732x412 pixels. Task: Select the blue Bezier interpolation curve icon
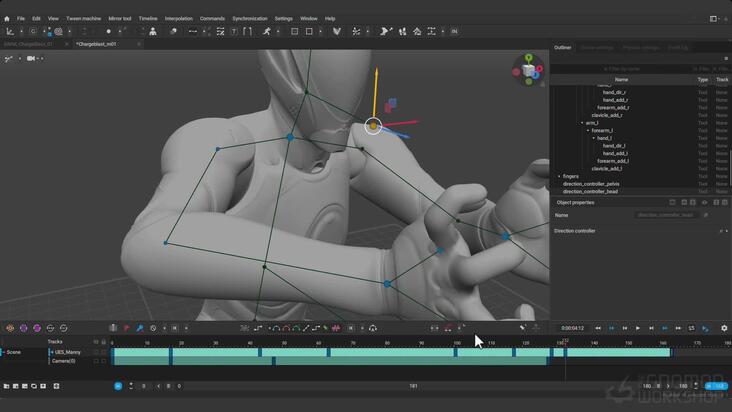pos(276,328)
